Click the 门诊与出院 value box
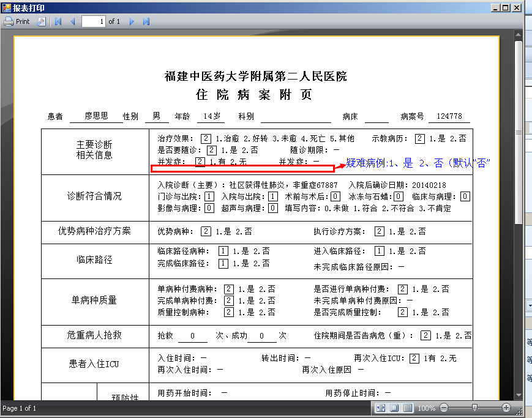The height and width of the screenshot is (418, 532). coord(209,196)
